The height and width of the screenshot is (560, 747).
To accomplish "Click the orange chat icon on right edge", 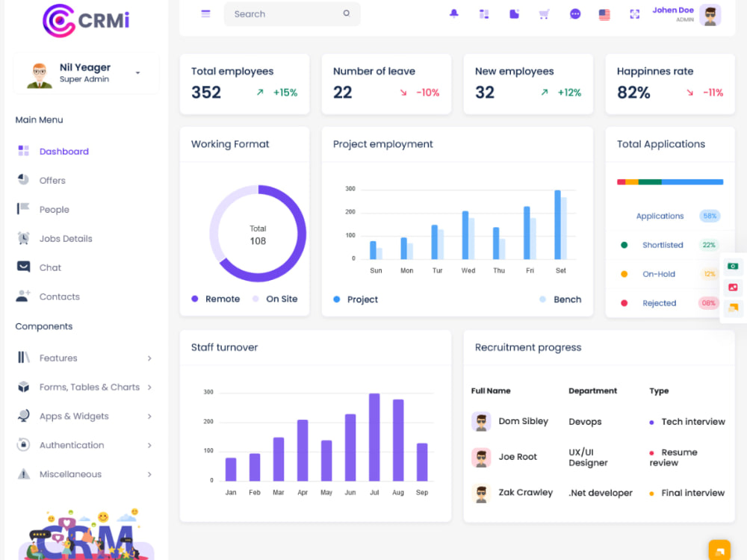I will [733, 308].
